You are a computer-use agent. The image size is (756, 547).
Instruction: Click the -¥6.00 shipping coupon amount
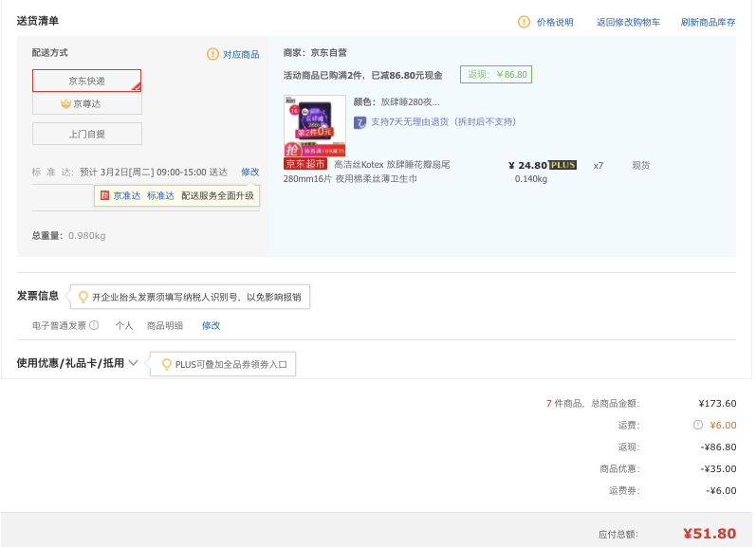pos(721,490)
